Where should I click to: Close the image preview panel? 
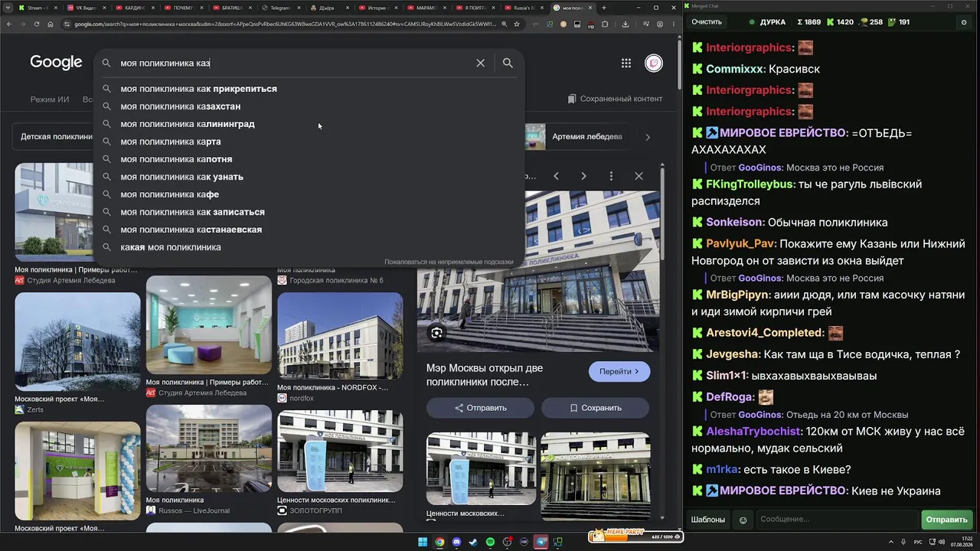point(639,176)
